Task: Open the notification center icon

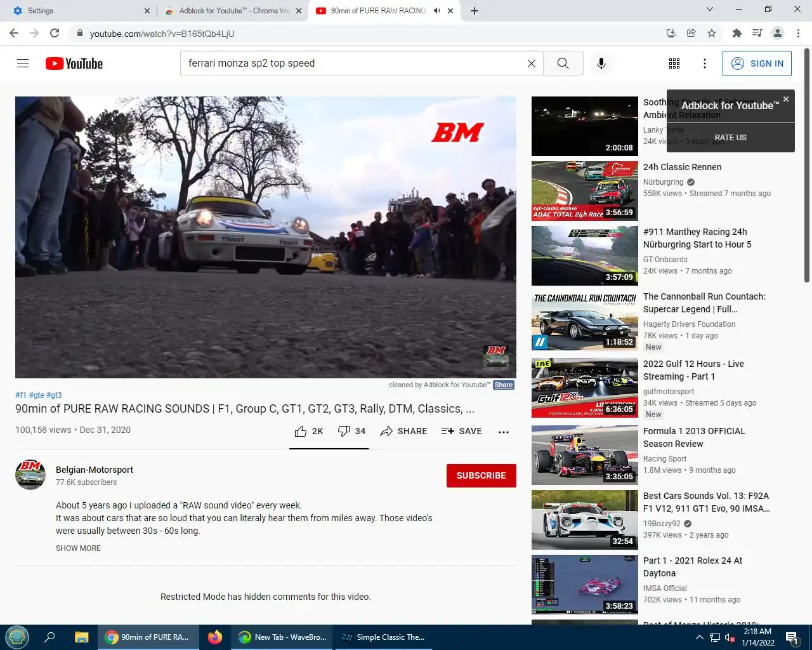Action: click(791, 637)
